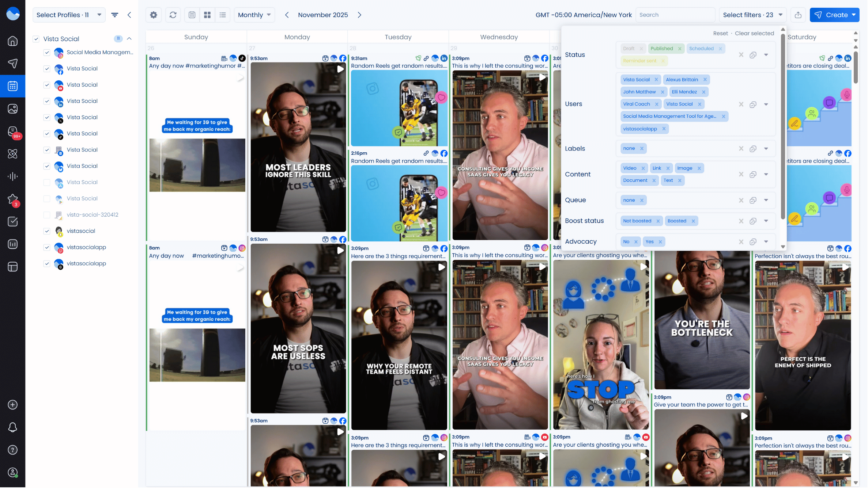Image resolution: width=868 pixels, height=488 pixels.
Task: Open the Publish paper-plane sidebar icon
Action: tap(13, 64)
